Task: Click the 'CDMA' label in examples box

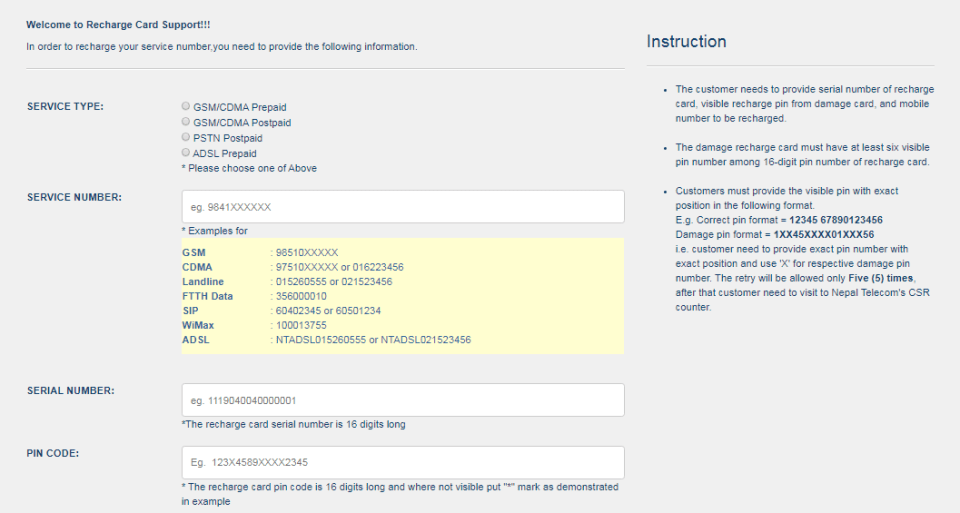Action: (x=197, y=268)
